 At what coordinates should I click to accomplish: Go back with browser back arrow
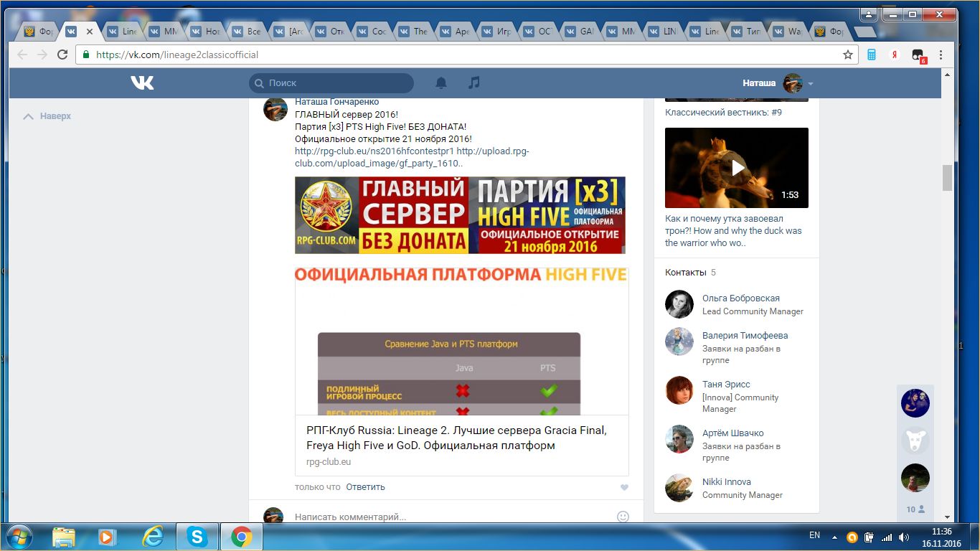(x=22, y=55)
